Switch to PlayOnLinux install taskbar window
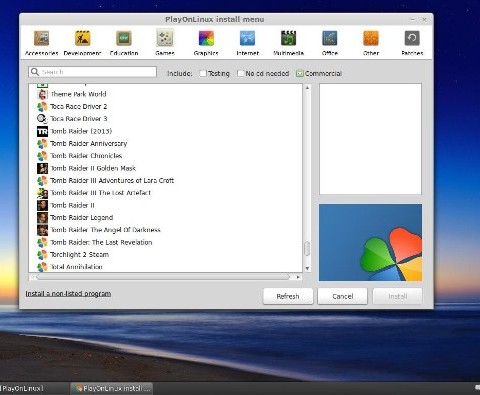This screenshot has width=480, height=395. point(112,388)
